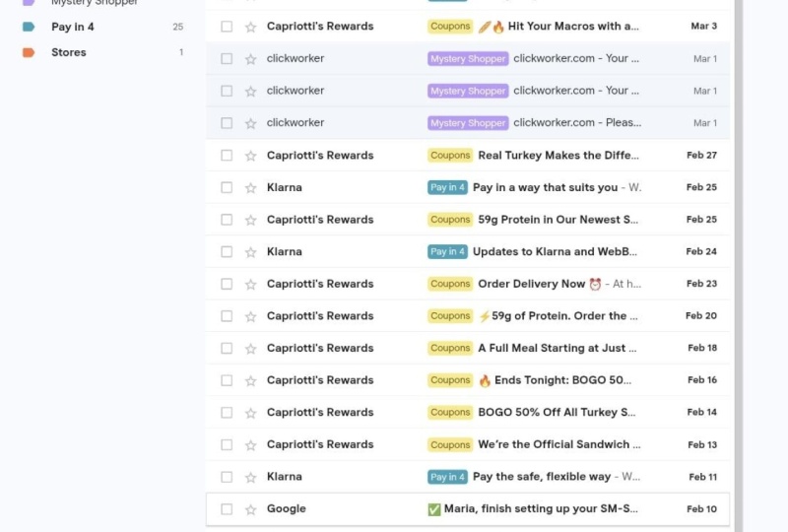Star the Google Feb 10 email
This screenshot has width=788, height=532.
[251, 509]
